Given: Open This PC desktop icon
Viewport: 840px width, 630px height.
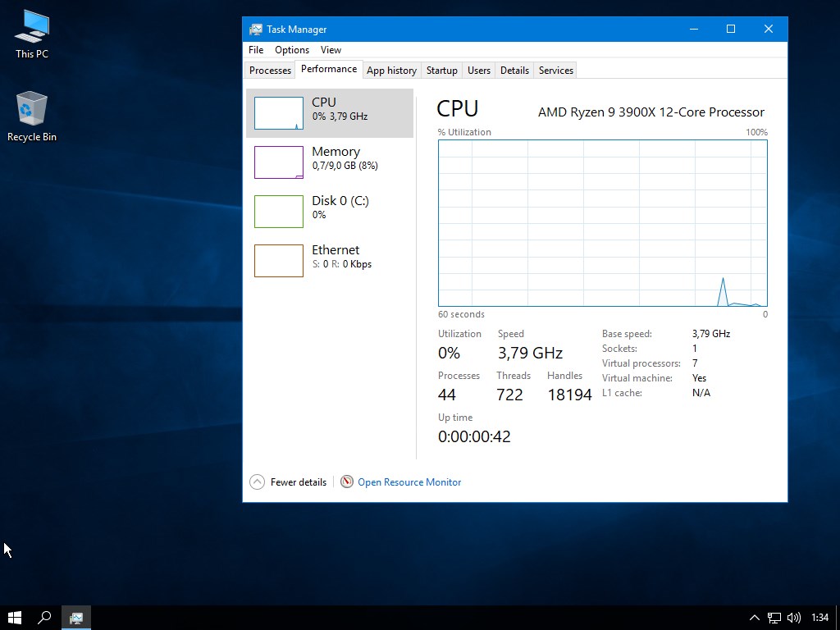Looking at the screenshot, I should click(32, 34).
